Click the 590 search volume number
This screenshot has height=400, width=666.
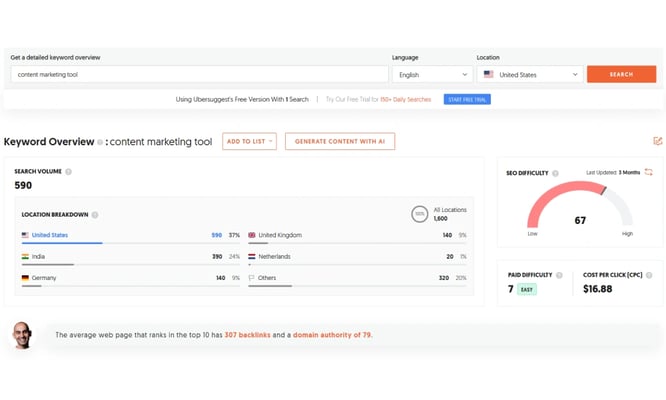[23, 186]
